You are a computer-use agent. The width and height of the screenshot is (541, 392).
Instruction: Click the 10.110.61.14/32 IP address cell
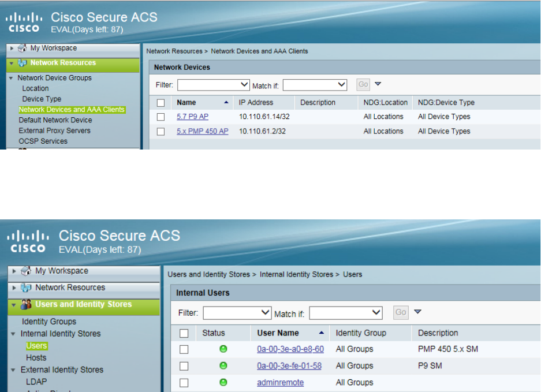pyautogui.click(x=264, y=117)
